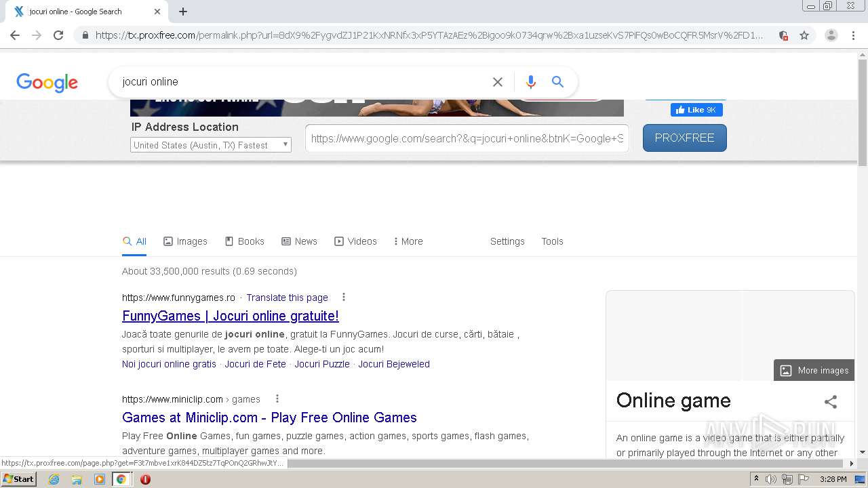Switch to the Images tab
This screenshot has height=488, width=868.
[185, 241]
